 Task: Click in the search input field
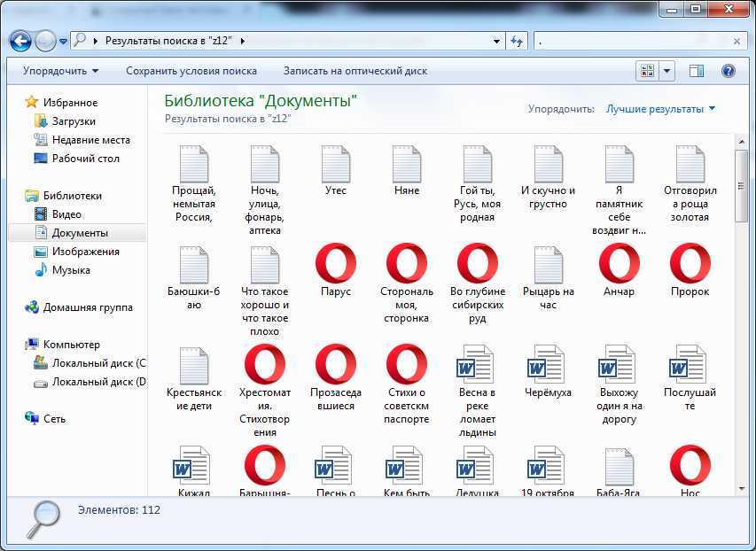632,42
